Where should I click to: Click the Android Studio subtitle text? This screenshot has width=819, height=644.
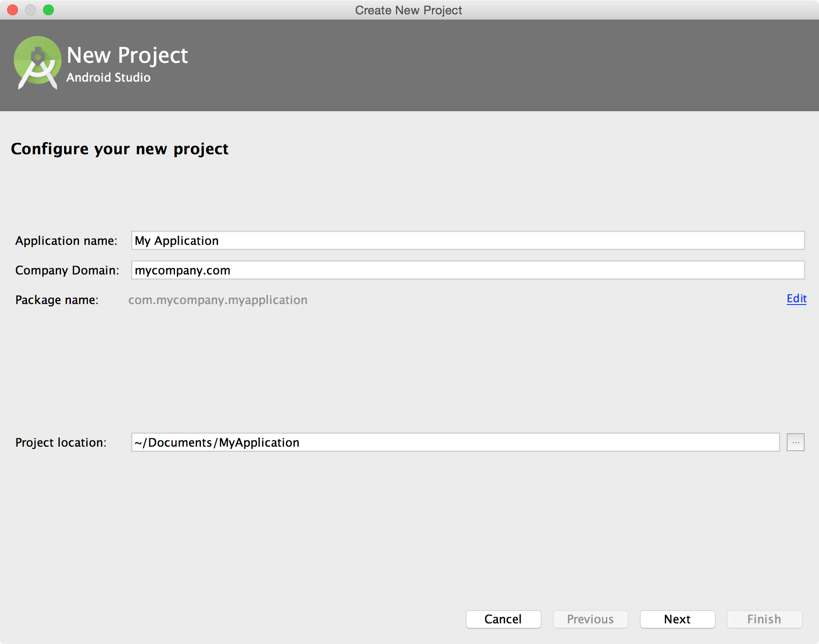click(109, 78)
